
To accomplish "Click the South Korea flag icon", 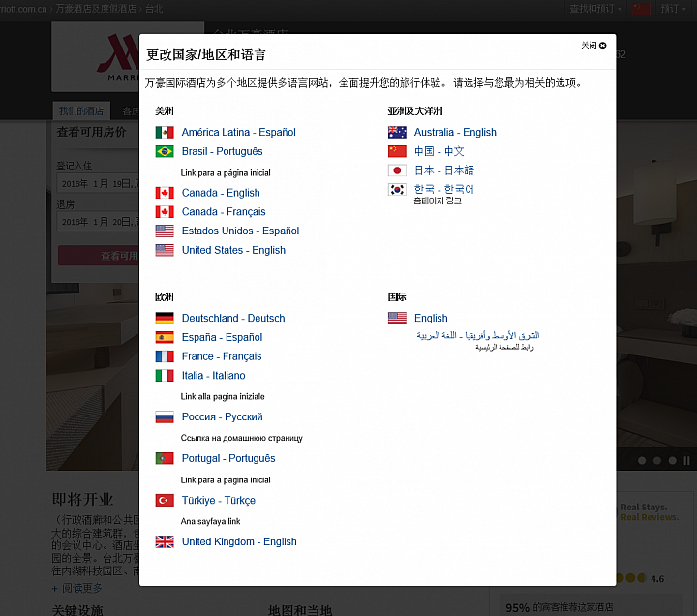I will [x=397, y=190].
